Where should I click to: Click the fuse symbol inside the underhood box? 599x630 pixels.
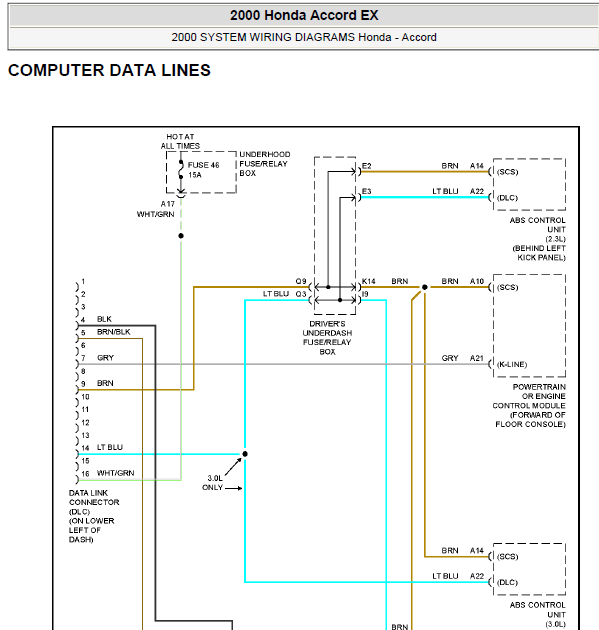pos(181,170)
